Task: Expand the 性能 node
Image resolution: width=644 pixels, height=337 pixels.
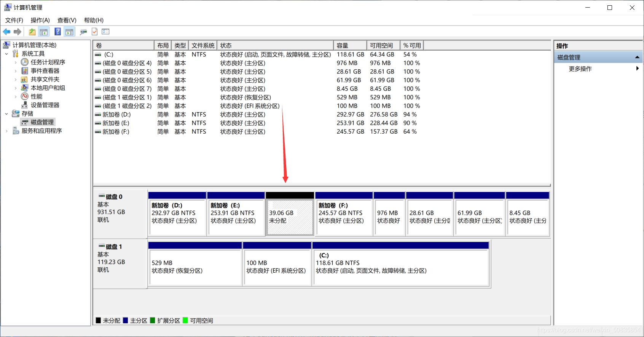Action: click(16, 96)
